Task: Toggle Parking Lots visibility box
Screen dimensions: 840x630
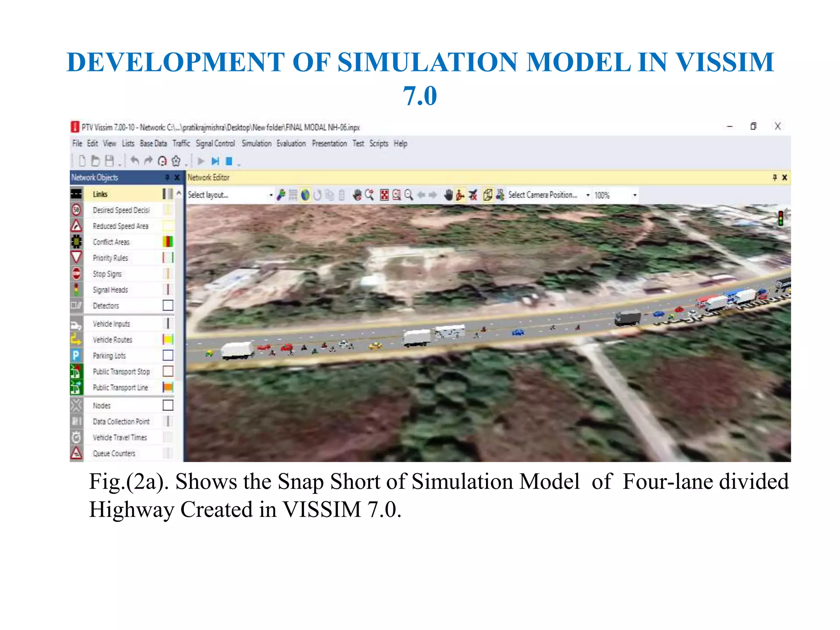Action: pos(168,356)
